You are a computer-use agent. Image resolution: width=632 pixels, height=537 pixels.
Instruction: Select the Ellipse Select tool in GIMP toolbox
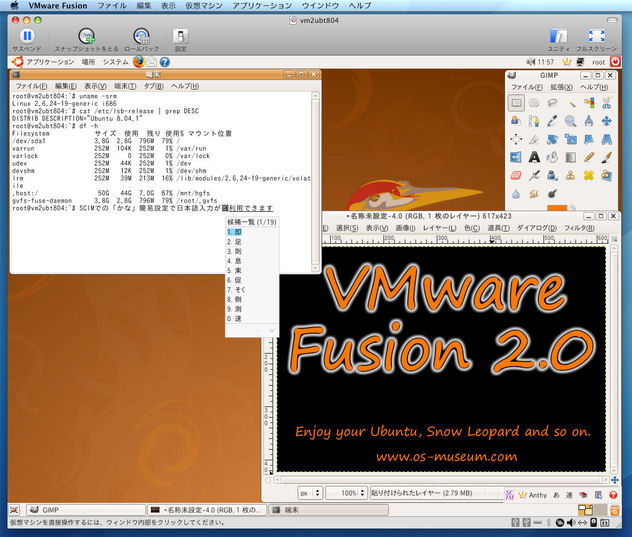click(534, 103)
